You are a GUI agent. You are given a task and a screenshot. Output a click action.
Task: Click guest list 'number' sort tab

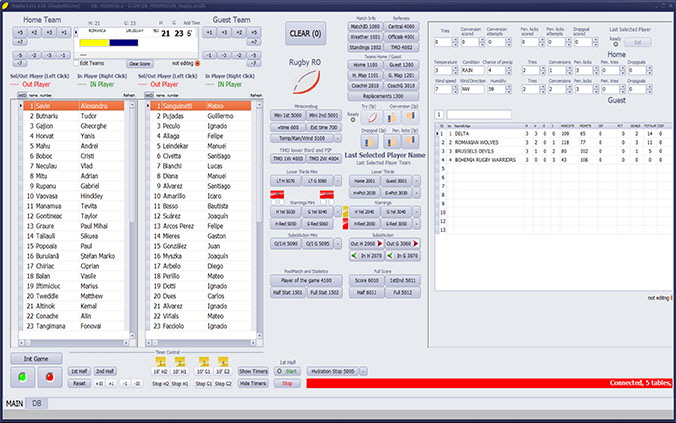[x=172, y=95]
